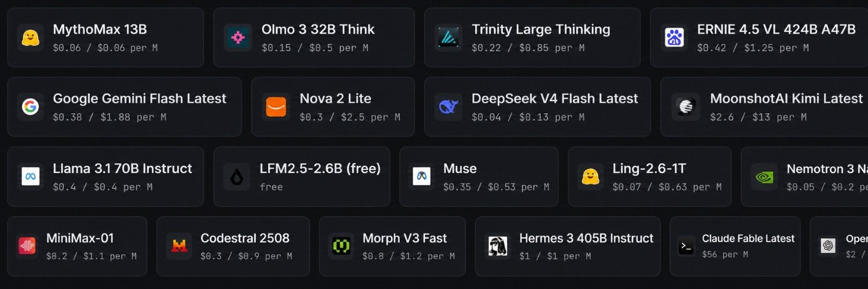Open the Hermes 3 405B Instruct card
Viewport: 868px width, 289px height.
coord(568,246)
